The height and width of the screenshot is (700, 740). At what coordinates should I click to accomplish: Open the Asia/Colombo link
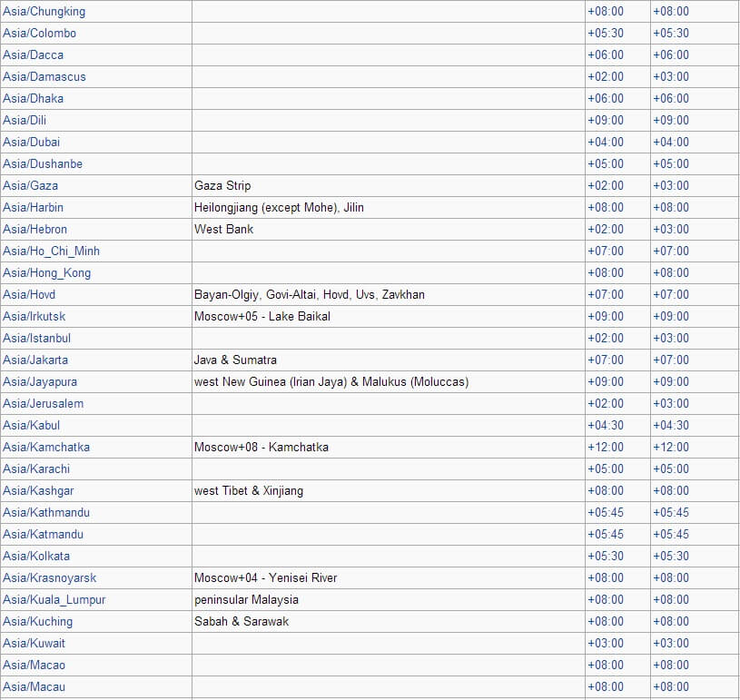click(x=39, y=33)
